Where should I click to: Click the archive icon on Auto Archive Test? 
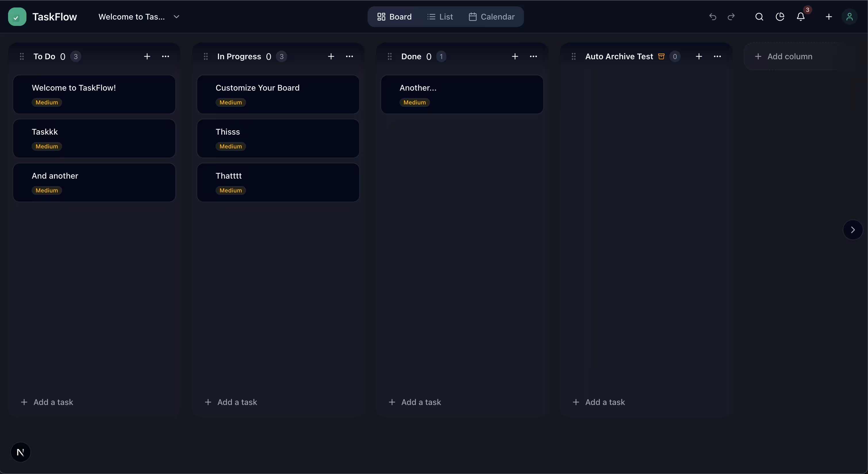tap(661, 56)
